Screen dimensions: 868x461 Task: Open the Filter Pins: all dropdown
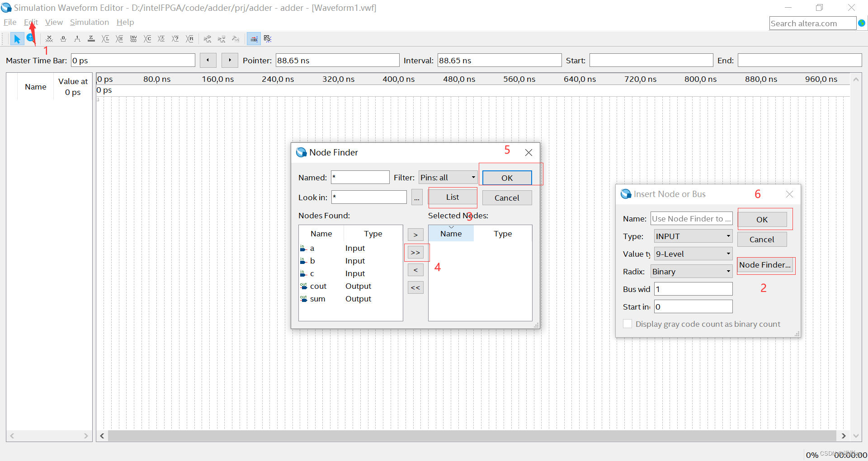point(448,178)
